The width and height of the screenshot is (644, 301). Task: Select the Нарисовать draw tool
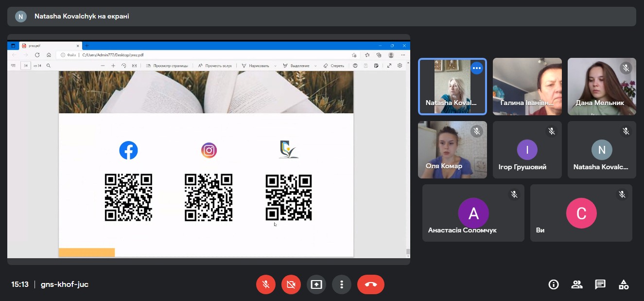click(x=255, y=65)
